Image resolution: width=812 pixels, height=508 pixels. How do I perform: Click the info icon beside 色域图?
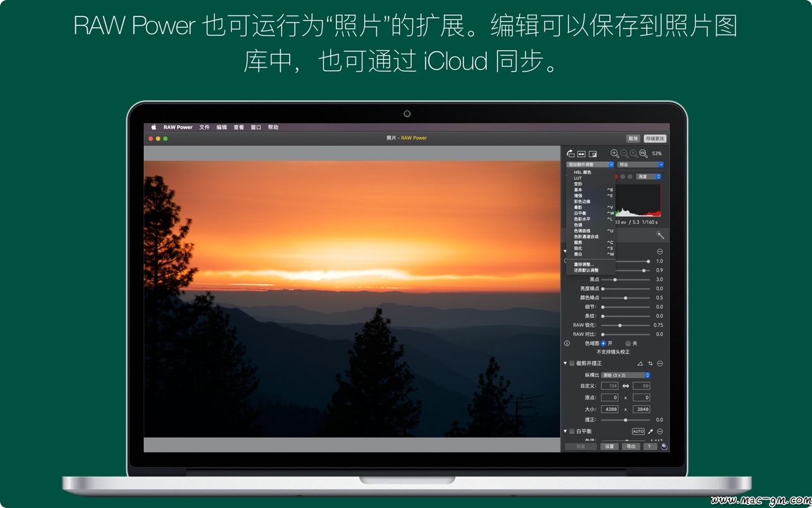567,343
